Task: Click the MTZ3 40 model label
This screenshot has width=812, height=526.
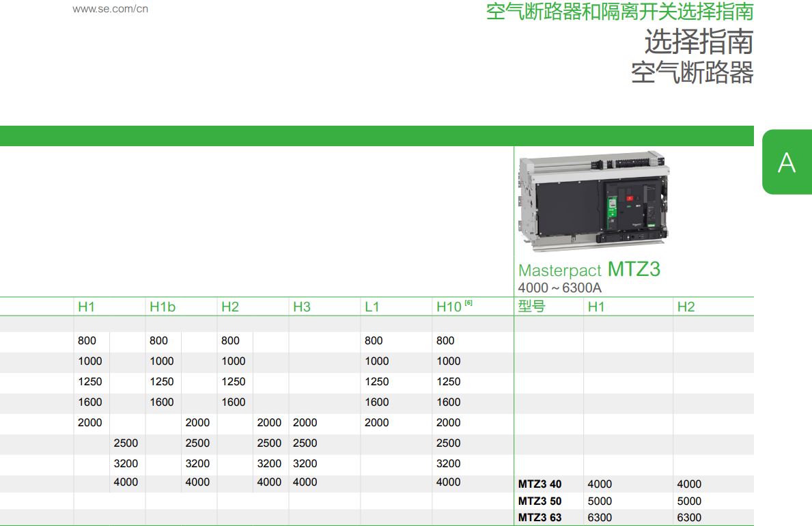Action: [x=540, y=484]
